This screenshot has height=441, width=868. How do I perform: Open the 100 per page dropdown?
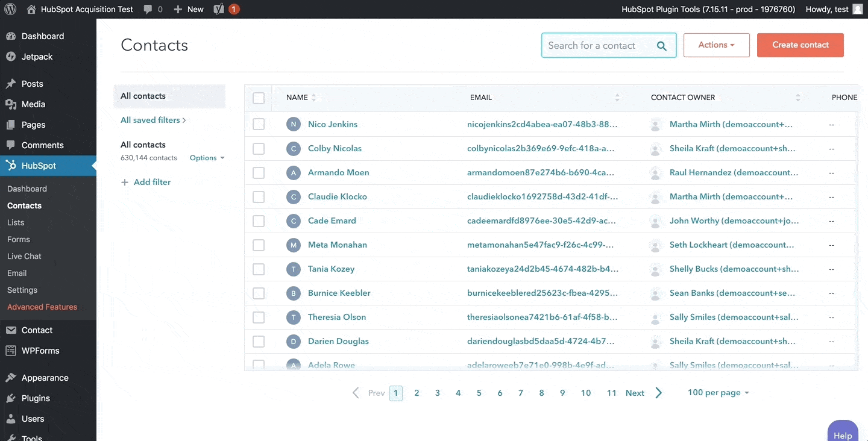click(717, 392)
